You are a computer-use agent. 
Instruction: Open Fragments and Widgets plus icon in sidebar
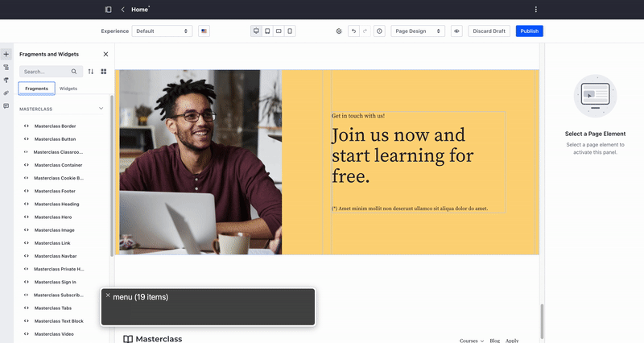[6, 54]
